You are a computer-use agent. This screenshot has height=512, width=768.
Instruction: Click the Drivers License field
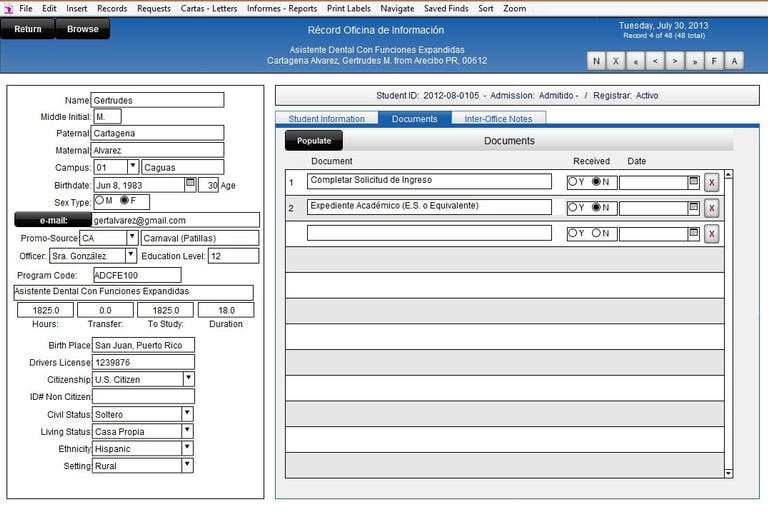point(143,362)
